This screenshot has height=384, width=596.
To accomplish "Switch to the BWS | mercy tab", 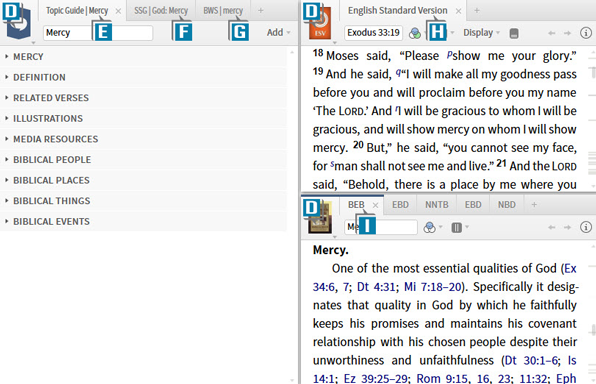I will [223, 11].
